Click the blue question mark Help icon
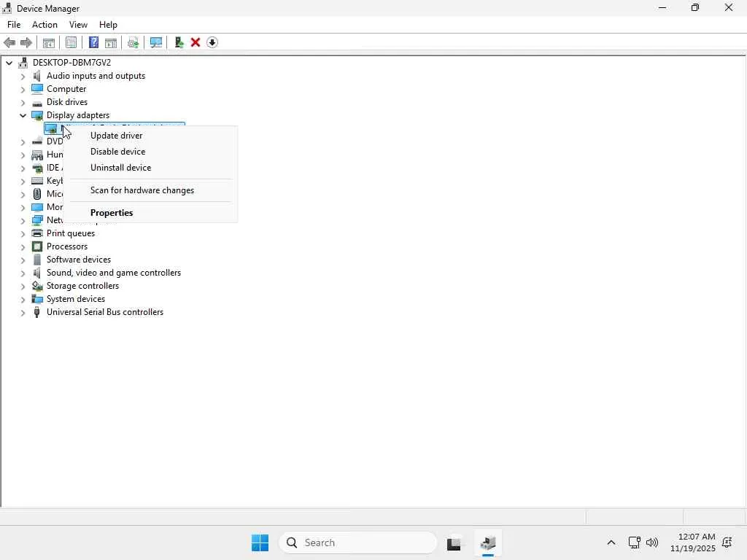The image size is (747, 560). coord(94,43)
